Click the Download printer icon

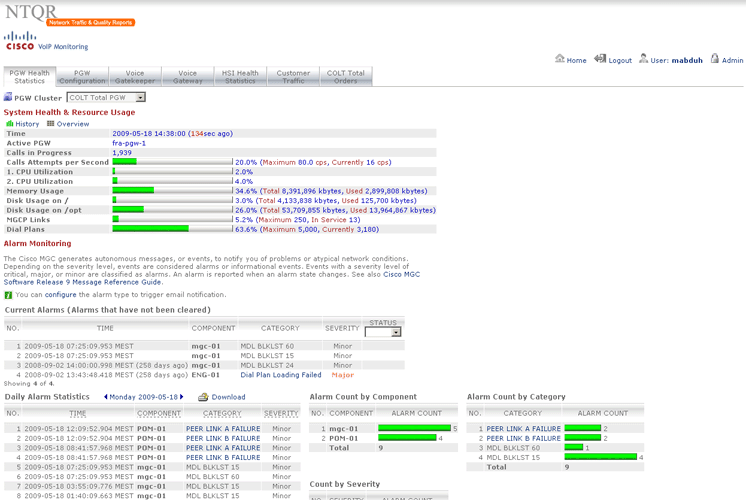tap(203, 397)
